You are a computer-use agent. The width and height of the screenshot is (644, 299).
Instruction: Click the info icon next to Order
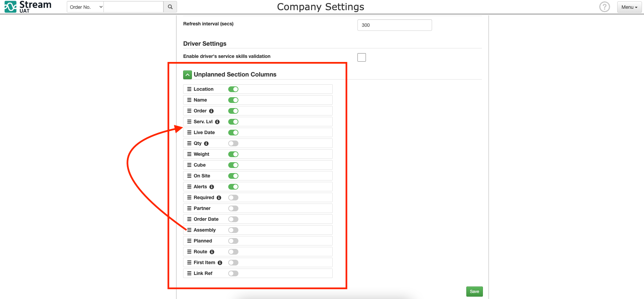pyautogui.click(x=211, y=111)
